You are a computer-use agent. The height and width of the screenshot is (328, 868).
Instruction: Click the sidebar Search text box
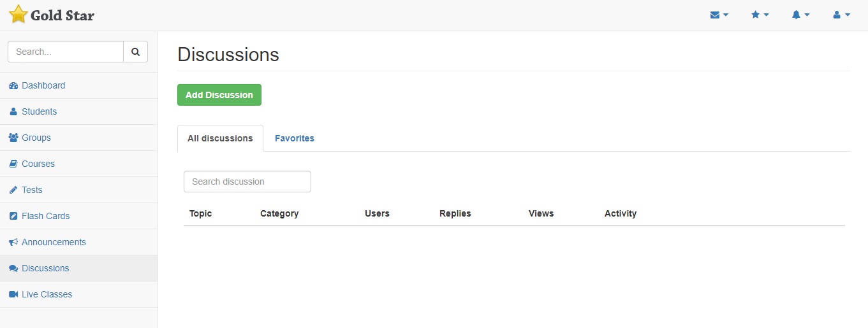66,52
